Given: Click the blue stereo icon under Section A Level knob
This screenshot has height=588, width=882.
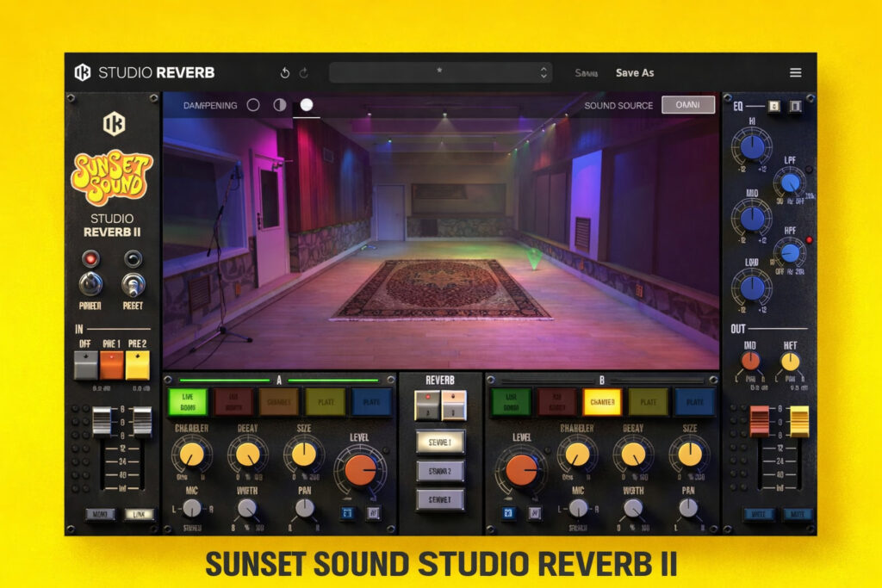Looking at the screenshot, I should [347, 511].
